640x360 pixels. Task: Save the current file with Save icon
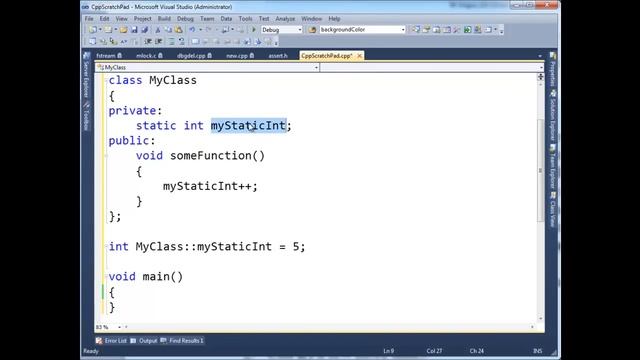pos(134,30)
